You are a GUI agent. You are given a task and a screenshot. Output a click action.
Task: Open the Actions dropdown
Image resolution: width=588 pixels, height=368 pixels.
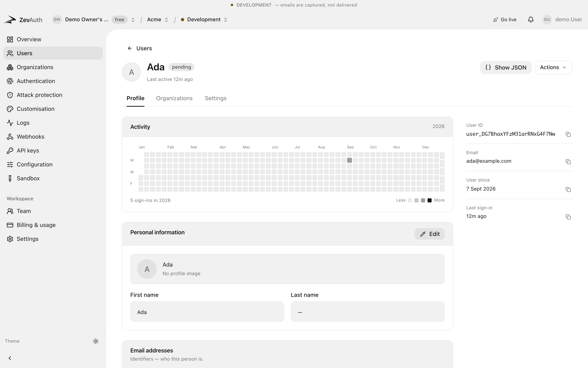tap(553, 67)
